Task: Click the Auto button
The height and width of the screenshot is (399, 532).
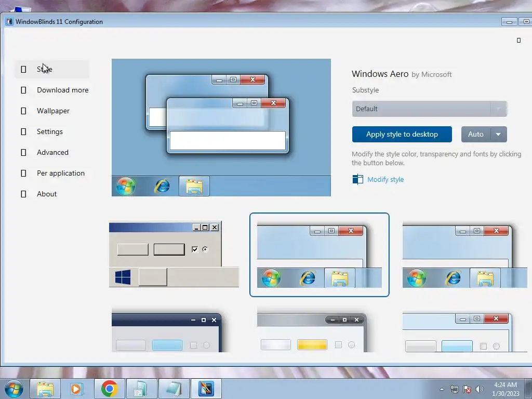Action: tap(476, 135)
